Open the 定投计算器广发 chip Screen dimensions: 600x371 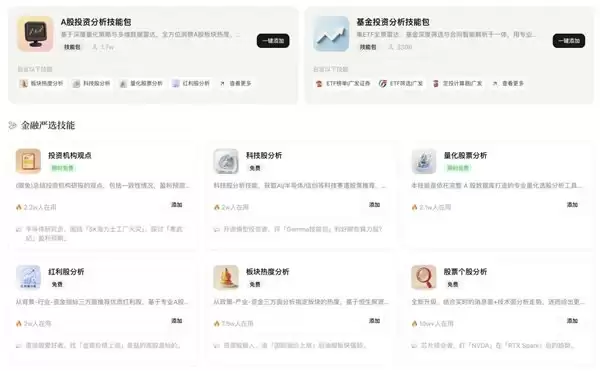tap(458, 83)
